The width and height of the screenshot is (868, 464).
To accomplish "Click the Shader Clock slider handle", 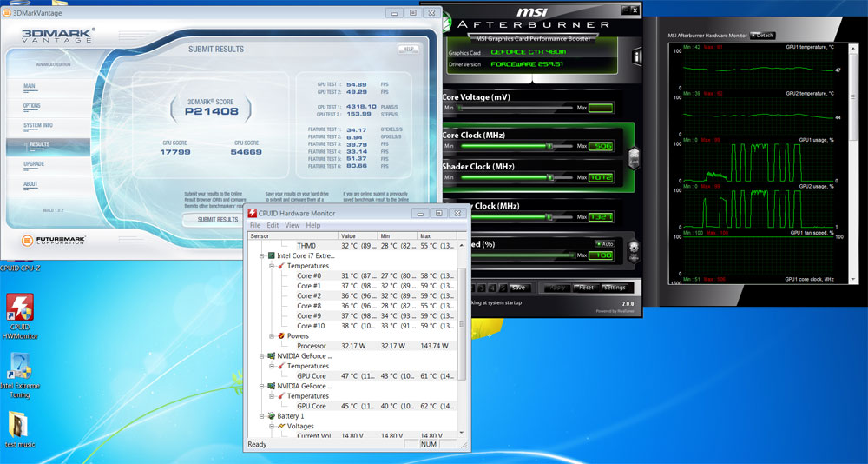I will 549,177.
